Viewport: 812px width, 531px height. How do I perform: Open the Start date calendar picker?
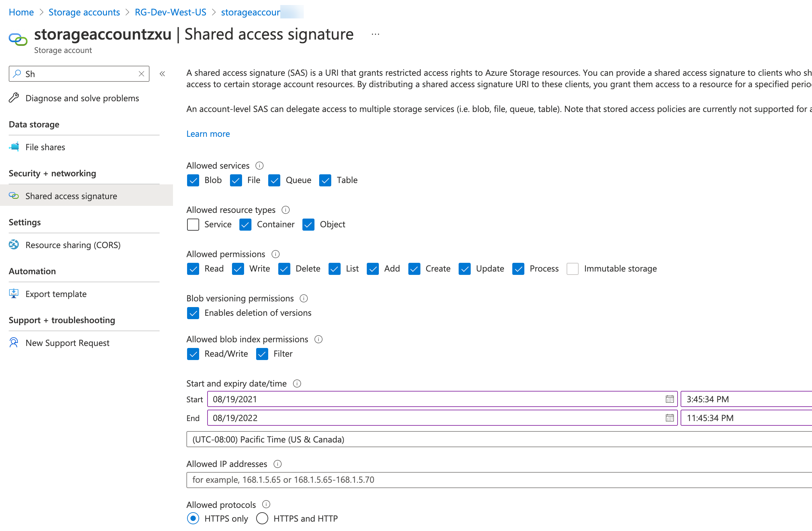pyautogui.click(x=670, y=399)
